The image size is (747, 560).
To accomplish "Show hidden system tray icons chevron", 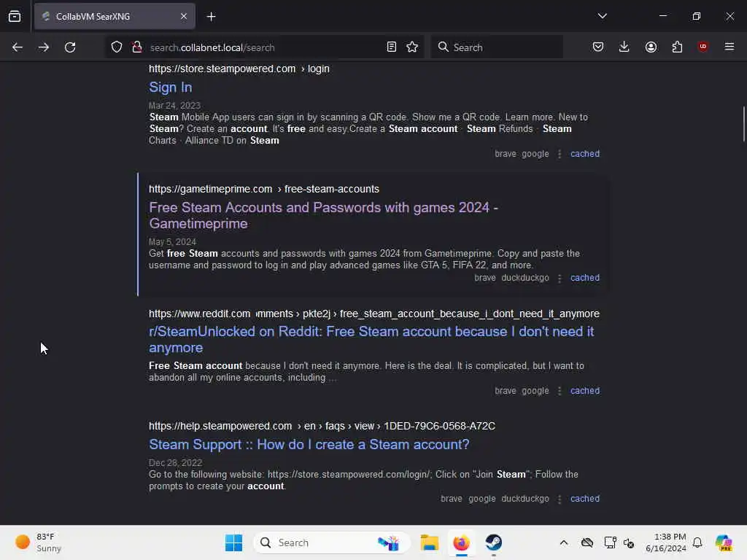I will coord(564,542).
